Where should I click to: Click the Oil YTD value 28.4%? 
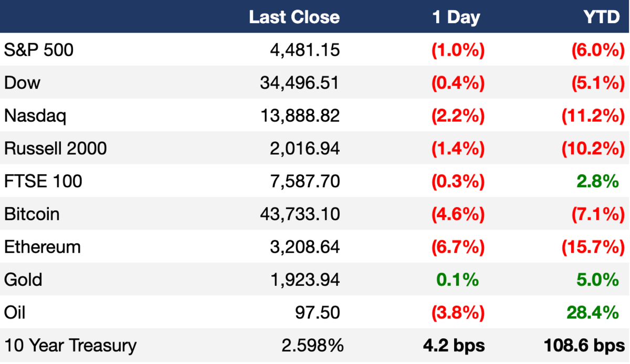click(x=593, y=313)
